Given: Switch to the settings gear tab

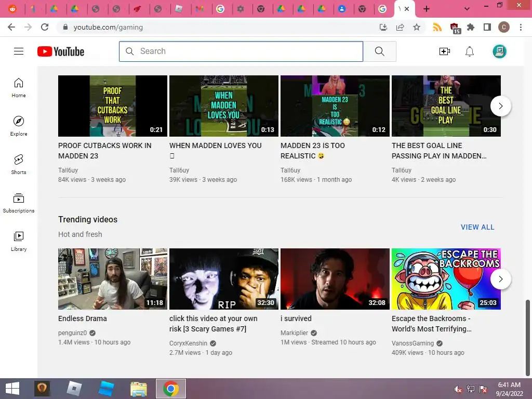Looking at the screenshot, I should pos(241,9).
